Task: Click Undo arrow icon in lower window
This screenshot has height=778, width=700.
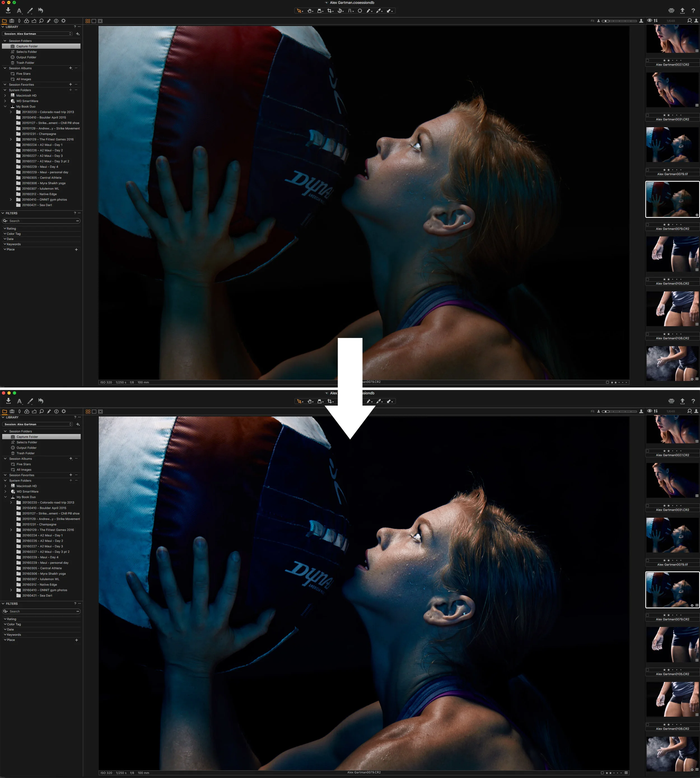Action: (41, 401)
